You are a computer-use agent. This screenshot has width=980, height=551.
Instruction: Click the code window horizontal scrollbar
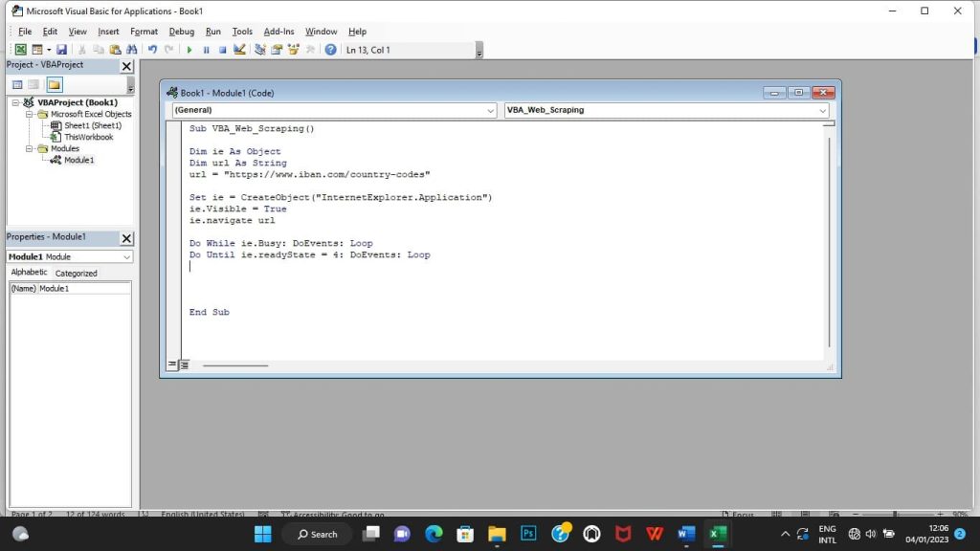click(x=235, y=365)
